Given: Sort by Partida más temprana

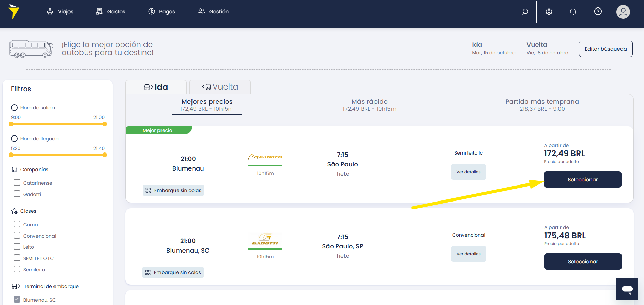Looking at the screenshot, I should point(542,105).
